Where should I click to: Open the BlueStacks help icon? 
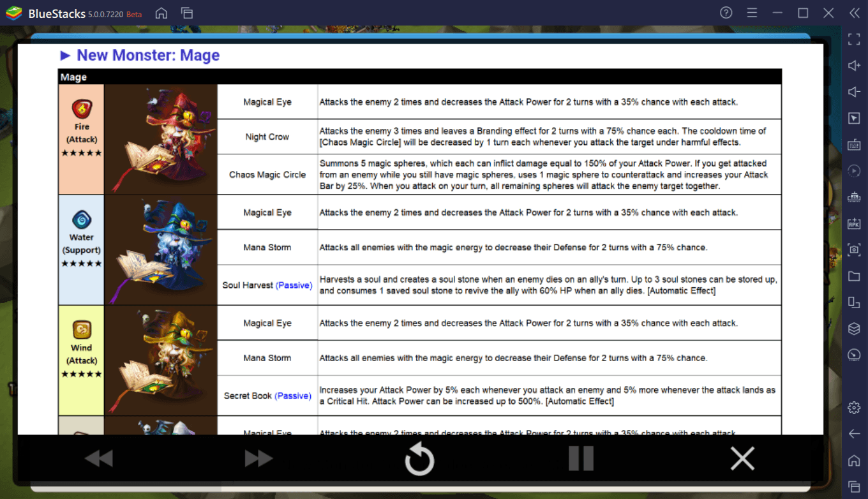pos(726,13)
